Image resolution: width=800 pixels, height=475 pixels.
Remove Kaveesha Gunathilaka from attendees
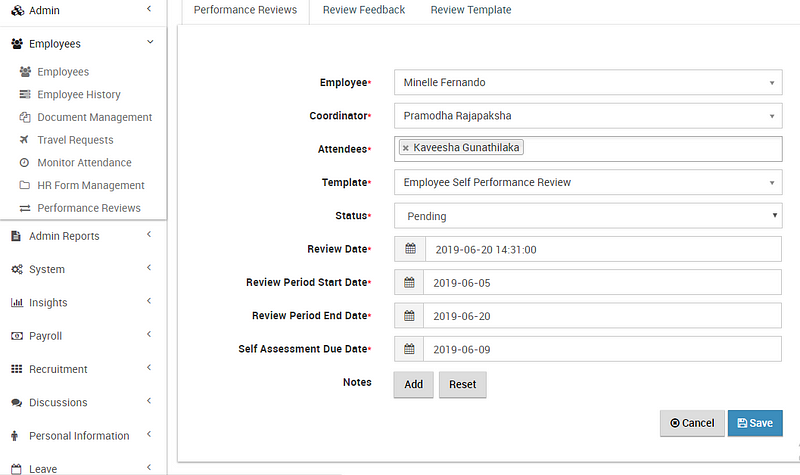click(x=406, y=148)
